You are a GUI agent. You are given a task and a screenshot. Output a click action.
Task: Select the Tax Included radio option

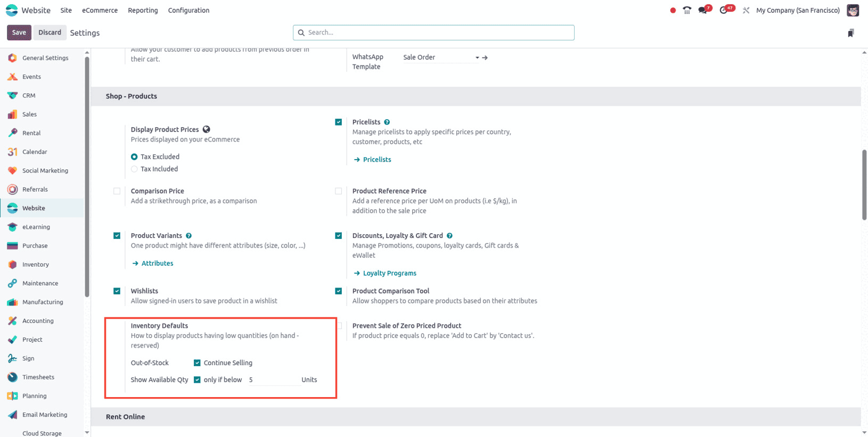134,169
